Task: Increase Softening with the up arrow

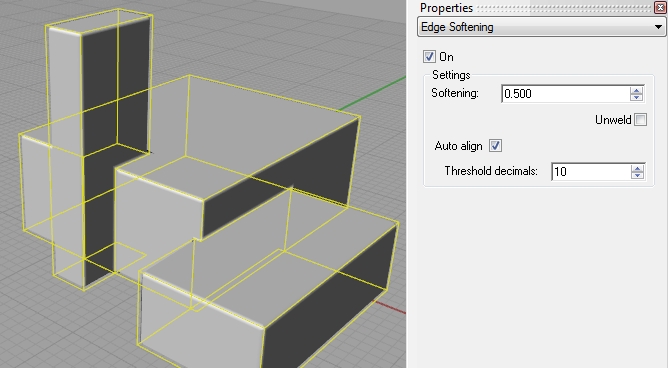Action: [636, 90]
